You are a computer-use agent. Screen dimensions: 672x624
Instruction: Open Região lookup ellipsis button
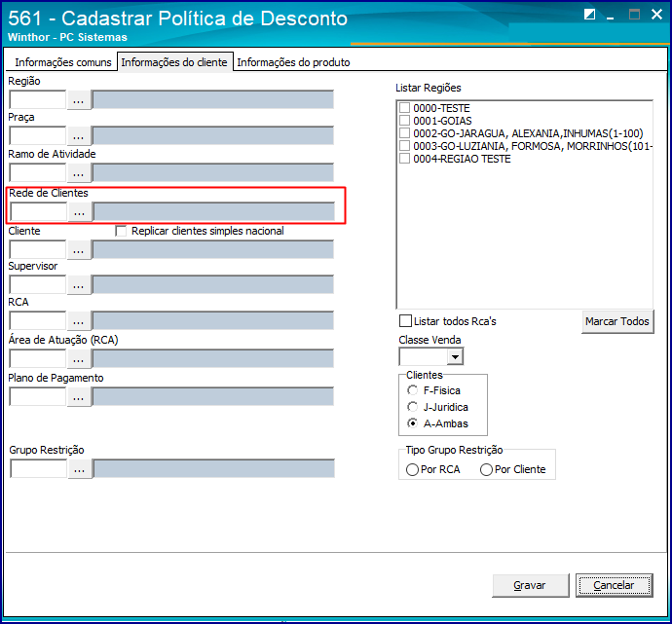(79, 100)
